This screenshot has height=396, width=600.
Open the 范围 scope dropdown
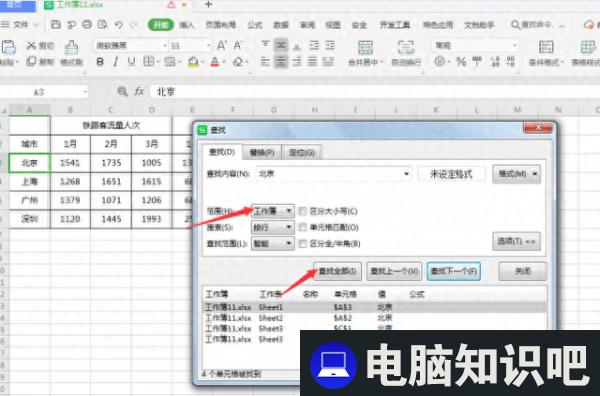point(272,211)
